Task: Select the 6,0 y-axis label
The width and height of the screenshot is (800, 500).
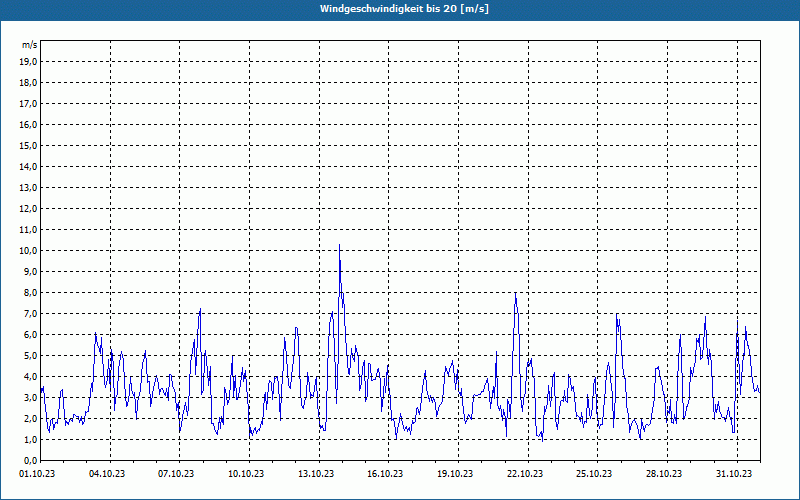Action: click(30, 334)
